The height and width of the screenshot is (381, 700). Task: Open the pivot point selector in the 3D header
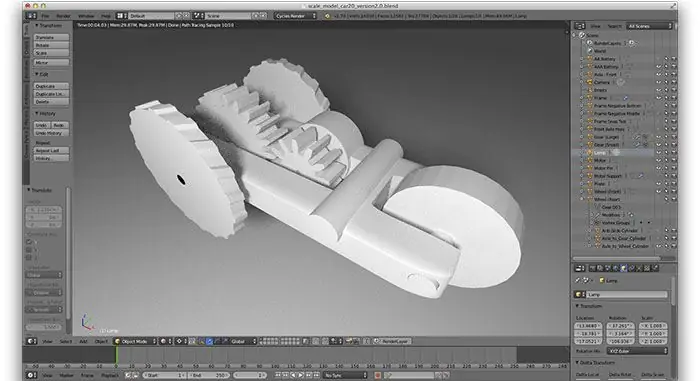coord(181,341)
